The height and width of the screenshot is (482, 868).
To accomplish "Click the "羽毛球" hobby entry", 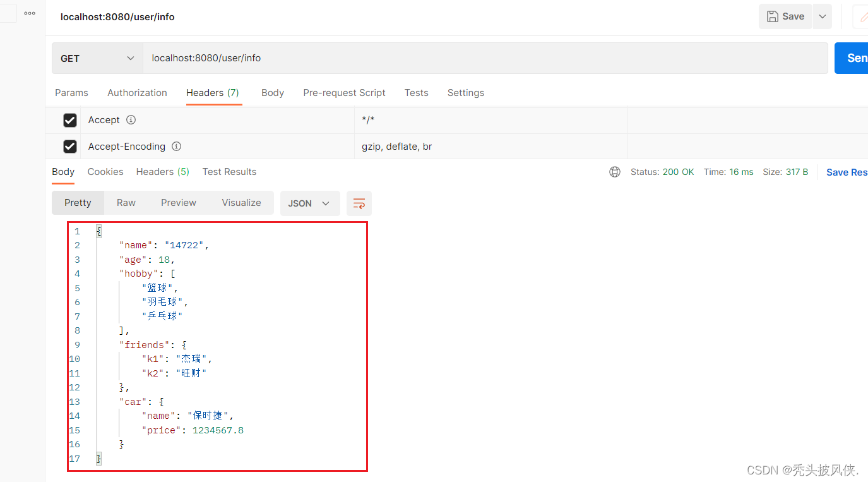I will pos(165,302).
